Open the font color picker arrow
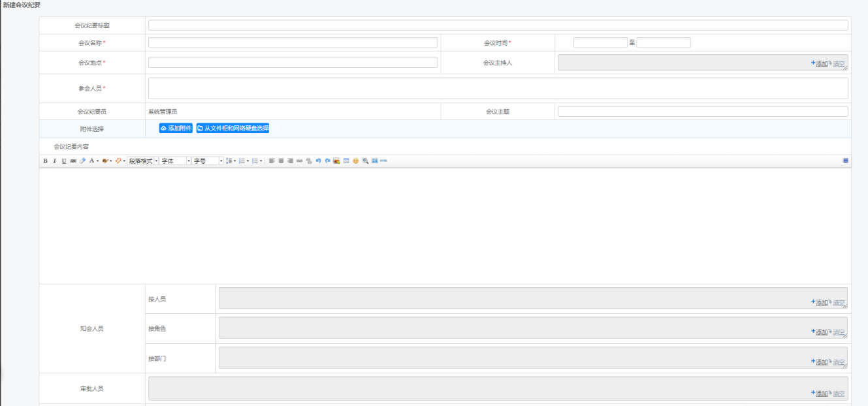Screen dimensions: 868x406 pyautogui.click(x=98, y=161)
